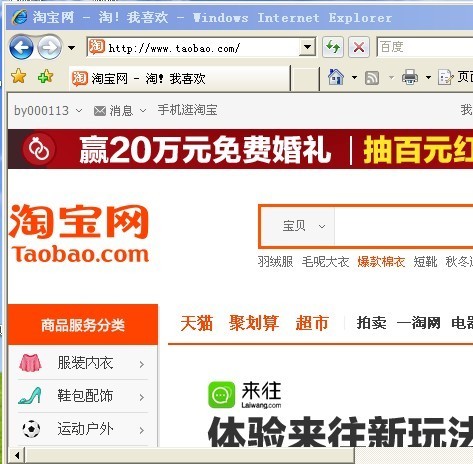Click the Add to Favorites star-plus icon
The width and height of the screenshot is (473, 464).
[x=45, y=76]
